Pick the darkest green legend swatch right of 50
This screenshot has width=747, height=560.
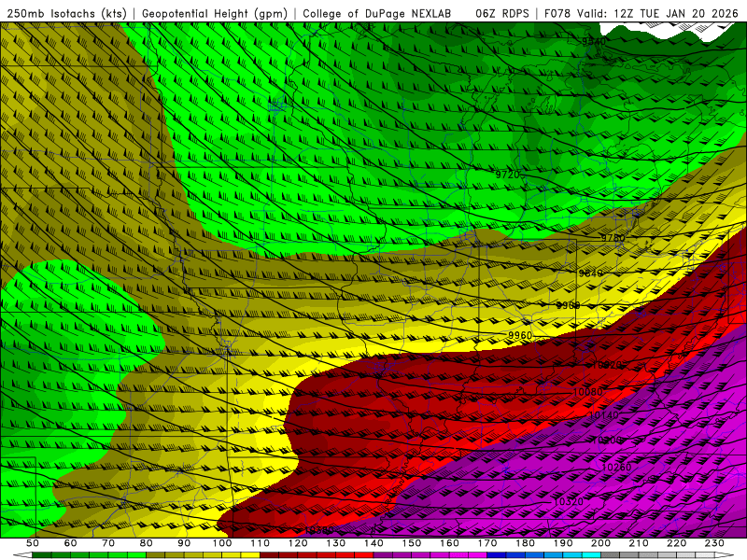click(42, 555)
